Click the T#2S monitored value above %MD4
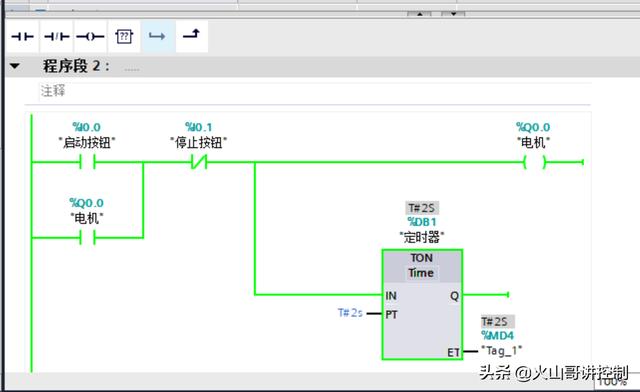This screenshot has height=392, width=640. pos(497,322)
